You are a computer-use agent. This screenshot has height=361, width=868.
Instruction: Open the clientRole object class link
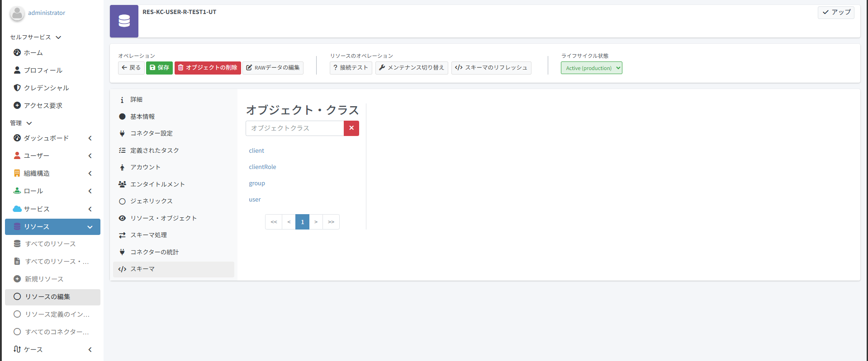click(262, 167)
